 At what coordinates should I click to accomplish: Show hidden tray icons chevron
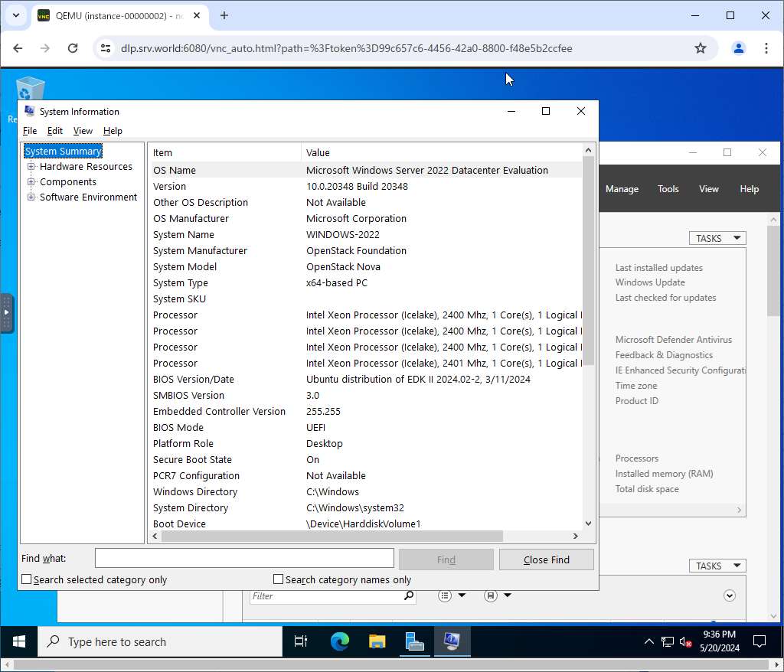point(649,641)
